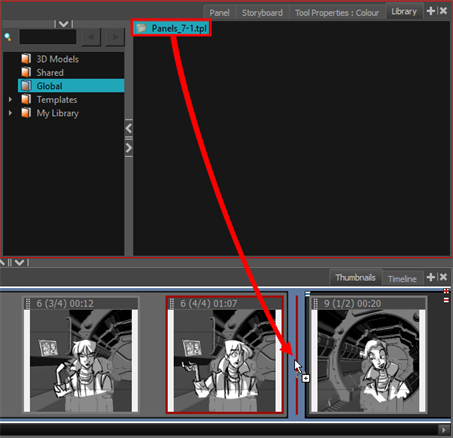The width and height of the screenshot is (453, 438).
Task: Select panel thumbnail 6 (3/4) 00:12
Action: pyautogui.click(x=81, y=355)
